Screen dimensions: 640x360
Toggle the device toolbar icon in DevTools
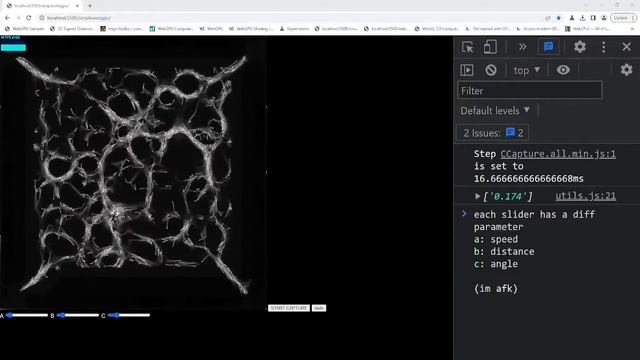pos(490,47)
